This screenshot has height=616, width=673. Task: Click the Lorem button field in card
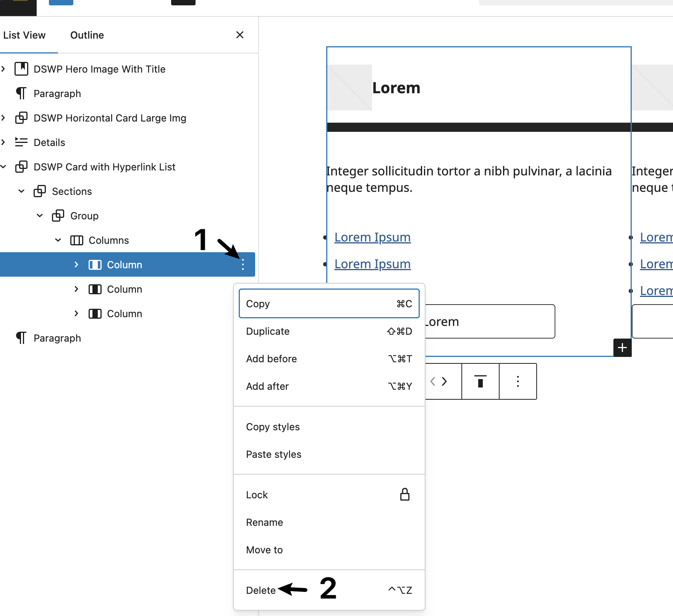click(490, 321)
